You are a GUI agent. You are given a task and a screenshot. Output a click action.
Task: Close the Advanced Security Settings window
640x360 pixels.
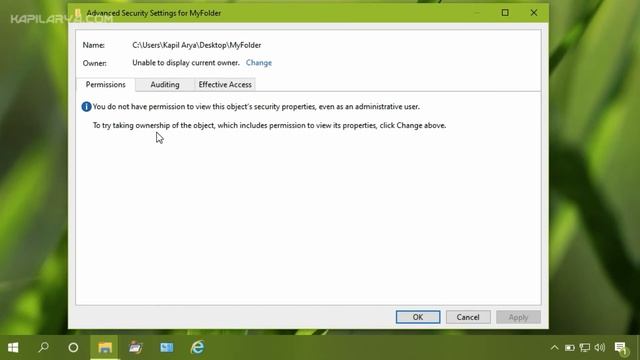point(533,13)
